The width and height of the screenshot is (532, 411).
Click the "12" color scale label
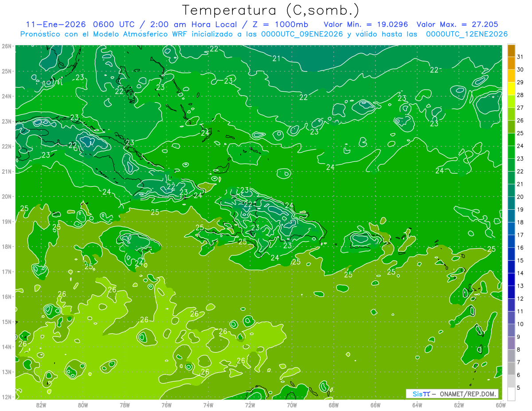pyautogui.click(x=520, y=298)
